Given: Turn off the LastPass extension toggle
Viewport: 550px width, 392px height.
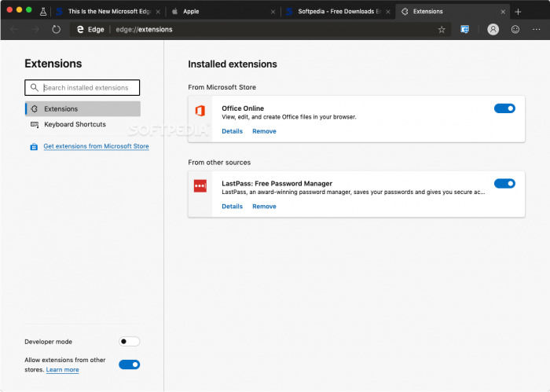Looking at the screenshot, I should click(504, 184).
